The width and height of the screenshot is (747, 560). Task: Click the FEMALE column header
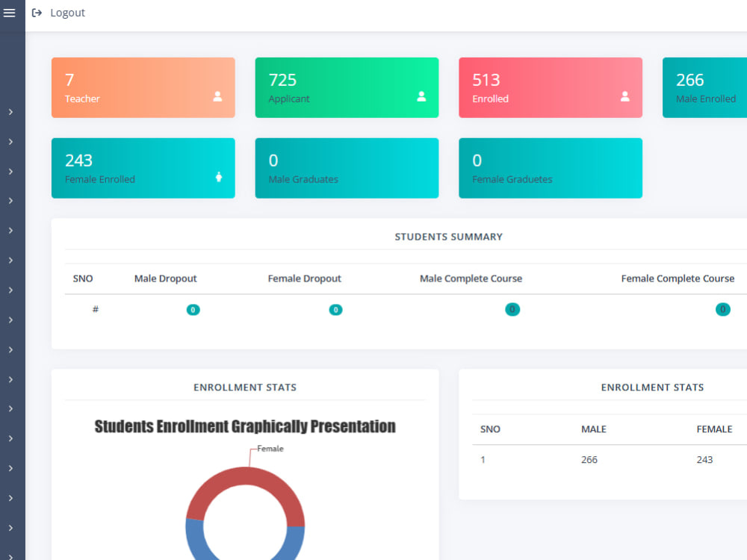pyautogui.click(x=714, y=429)
